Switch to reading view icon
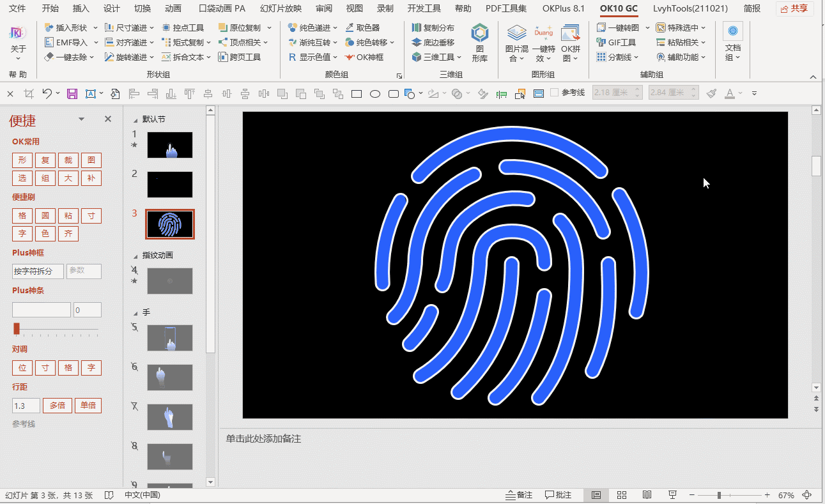This screenshot has width=825, height=504. 647,495
